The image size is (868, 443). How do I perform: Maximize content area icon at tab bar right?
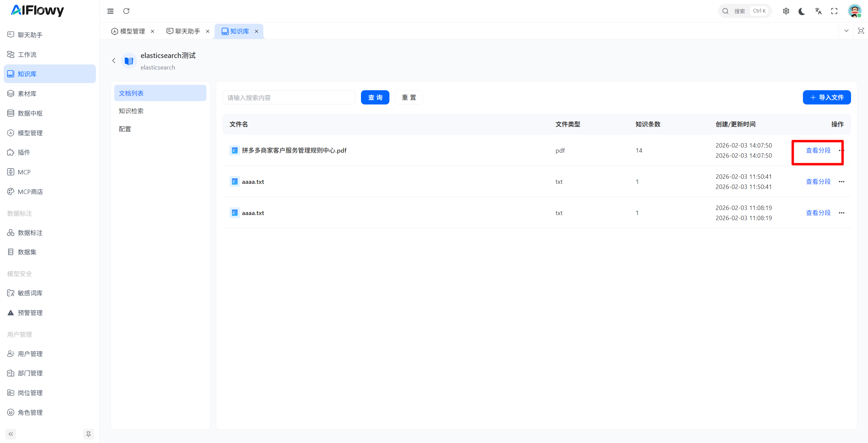tap(861, 31)
